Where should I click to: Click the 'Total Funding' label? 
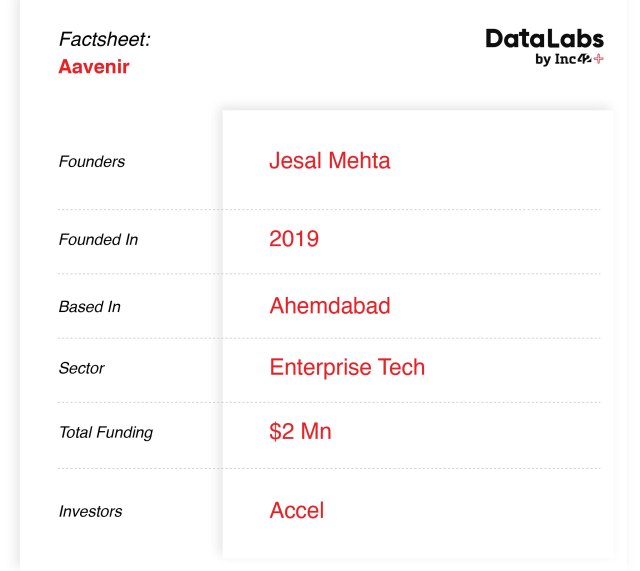[105, 432]
